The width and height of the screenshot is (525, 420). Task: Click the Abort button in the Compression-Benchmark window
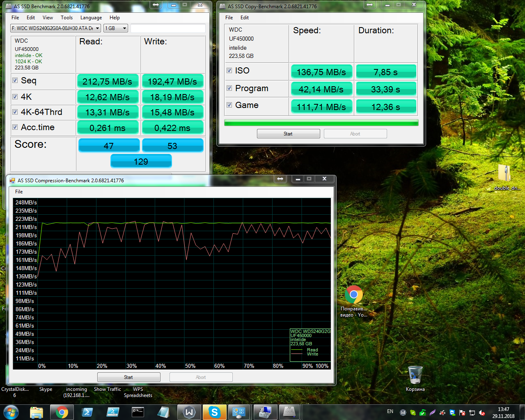201,377
